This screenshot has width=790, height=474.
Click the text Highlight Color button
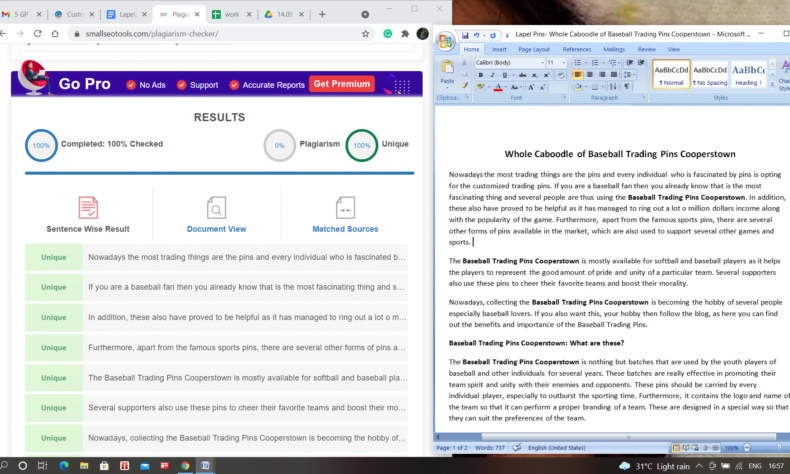481,87
